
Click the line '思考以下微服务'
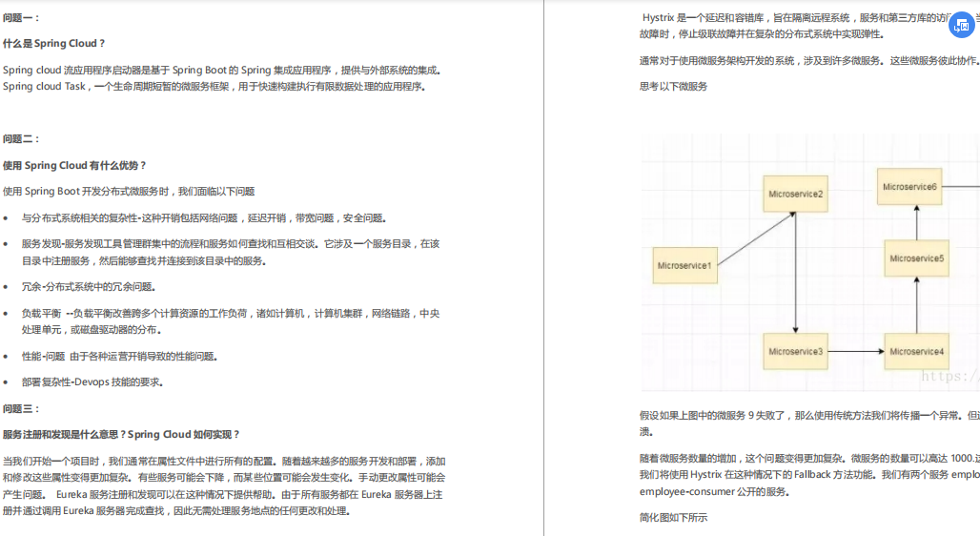[673, 86]
